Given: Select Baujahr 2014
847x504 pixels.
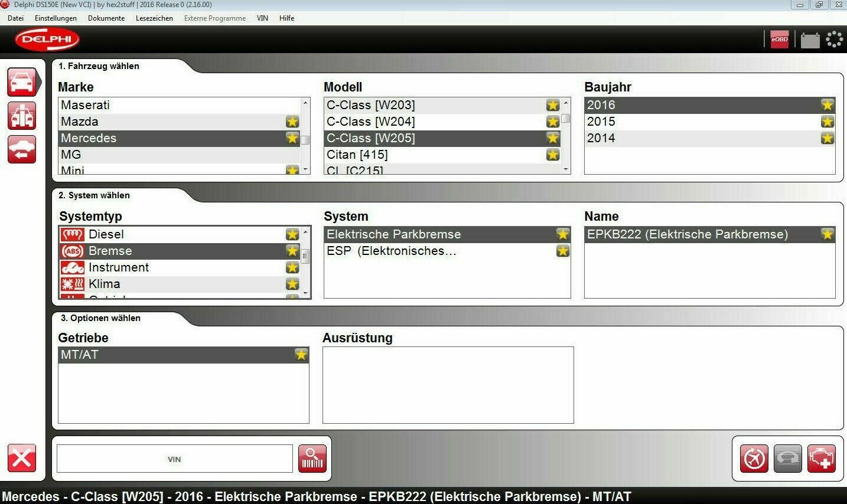Looking at the screenshot, I should (710, 138).
